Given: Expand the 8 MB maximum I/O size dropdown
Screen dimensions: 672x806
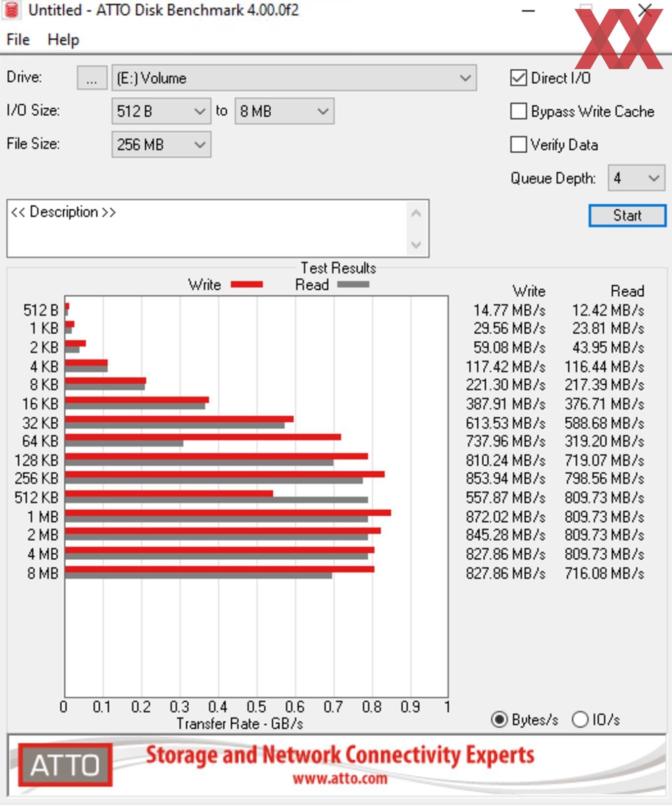Looking at the screenshot, I should 284,111.
